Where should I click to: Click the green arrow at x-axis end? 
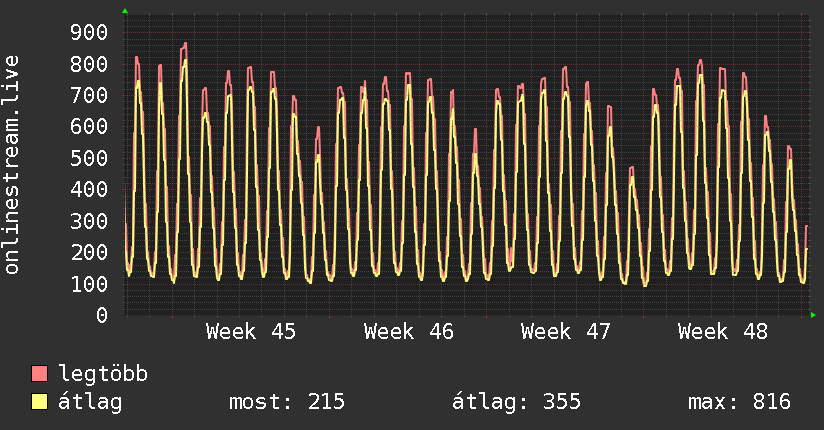coord(813,315)
